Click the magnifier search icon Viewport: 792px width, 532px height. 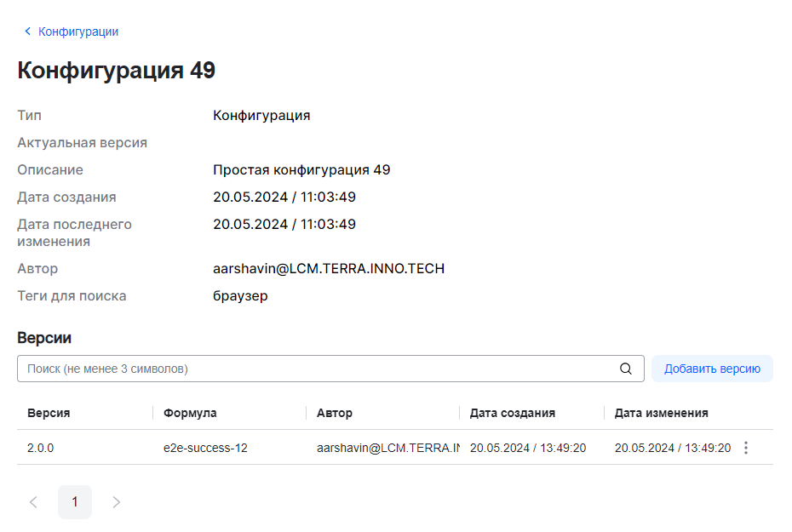(626, 369)
